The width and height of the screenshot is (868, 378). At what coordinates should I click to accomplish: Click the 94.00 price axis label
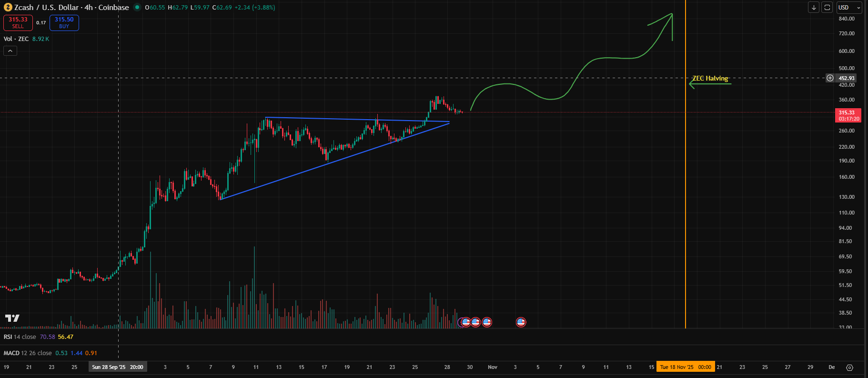[846, 228]
